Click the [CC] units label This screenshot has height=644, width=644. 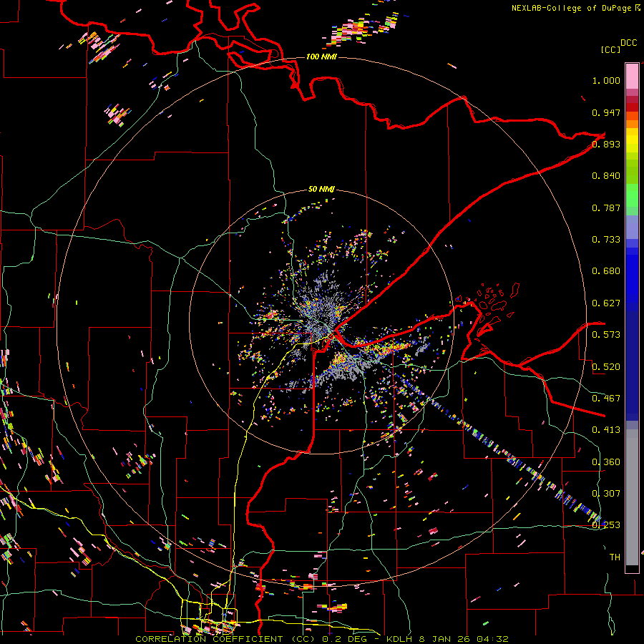tap(610, 49)
